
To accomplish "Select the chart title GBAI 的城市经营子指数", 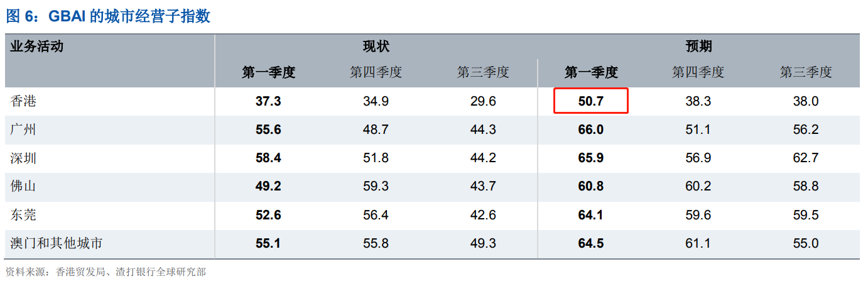I will [108, 16].
